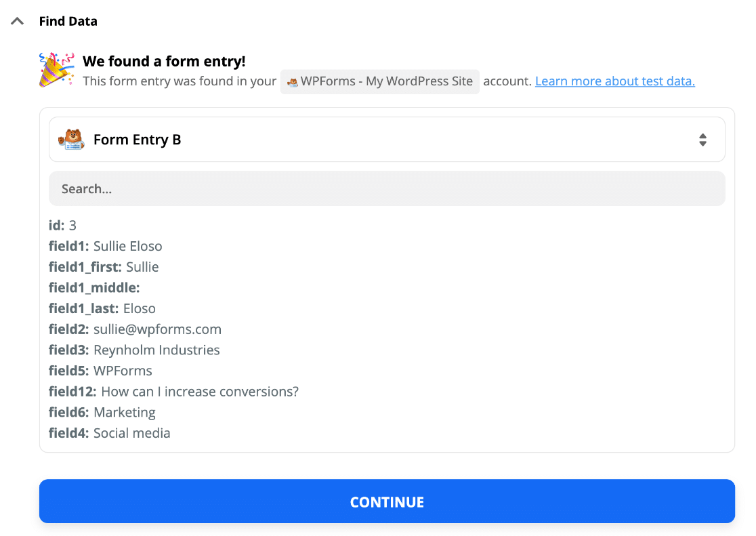Select the field1_last Eloso row
The width and height of the screenshot is (756, 536).
pyautogui.click(x=102, y=308)
